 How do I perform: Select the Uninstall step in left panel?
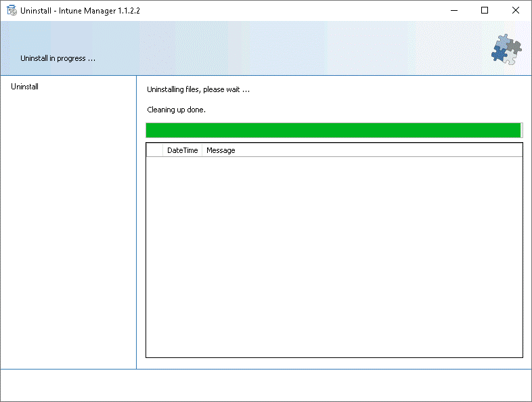[24, 87]
